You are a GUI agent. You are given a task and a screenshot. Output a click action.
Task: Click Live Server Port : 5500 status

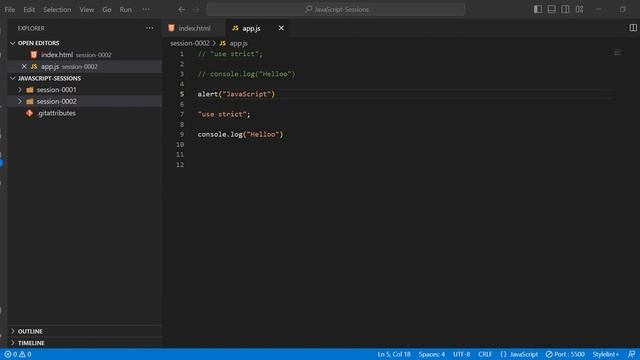pyautogui.click(x=565, y=354)
